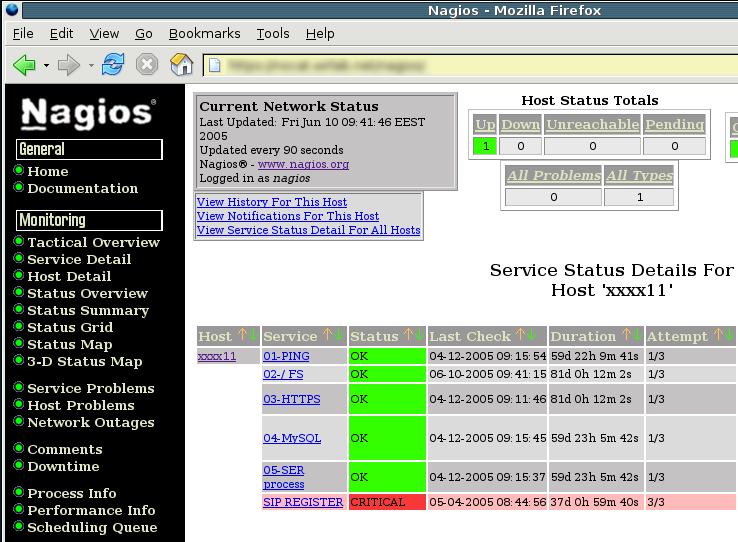Image resolution: width=738 pixels, height=542 pixels.
Task: Click green bullet beside Service Detail
Action: pyautogui.click(x=18, y=258)
